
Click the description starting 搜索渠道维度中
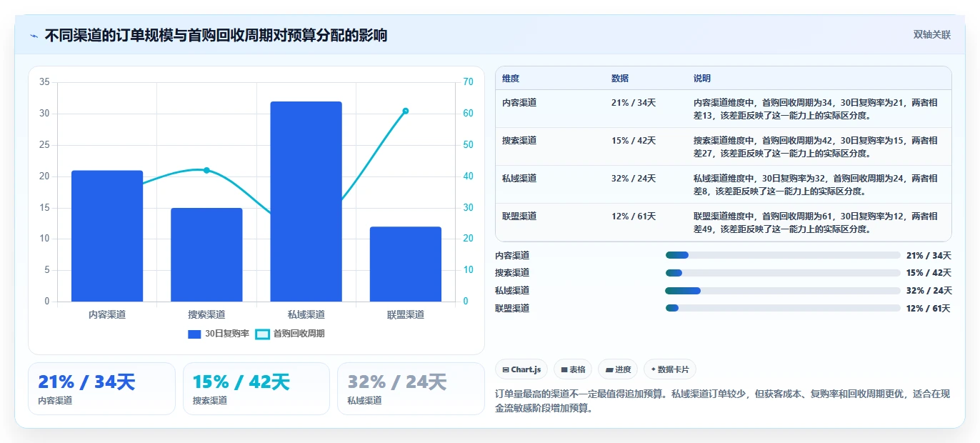click(816, 146)
